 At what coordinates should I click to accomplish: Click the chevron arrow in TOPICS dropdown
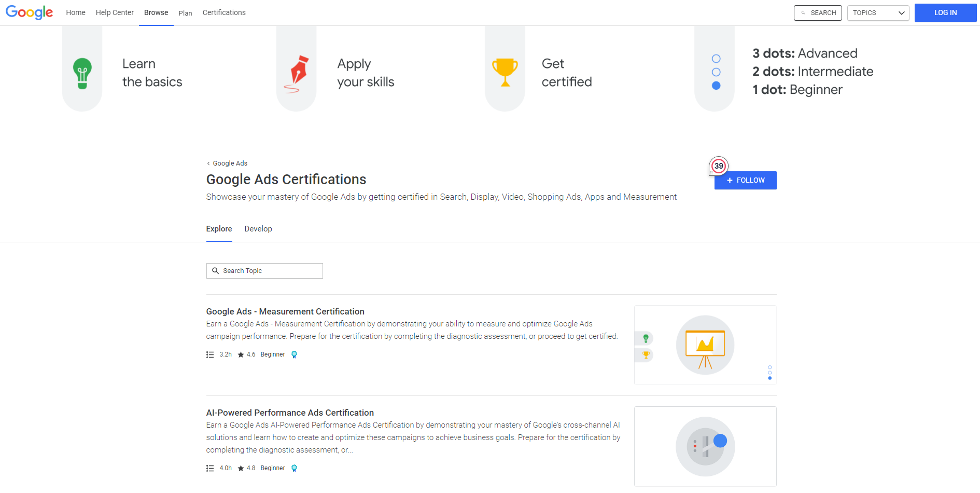[902, 13]
